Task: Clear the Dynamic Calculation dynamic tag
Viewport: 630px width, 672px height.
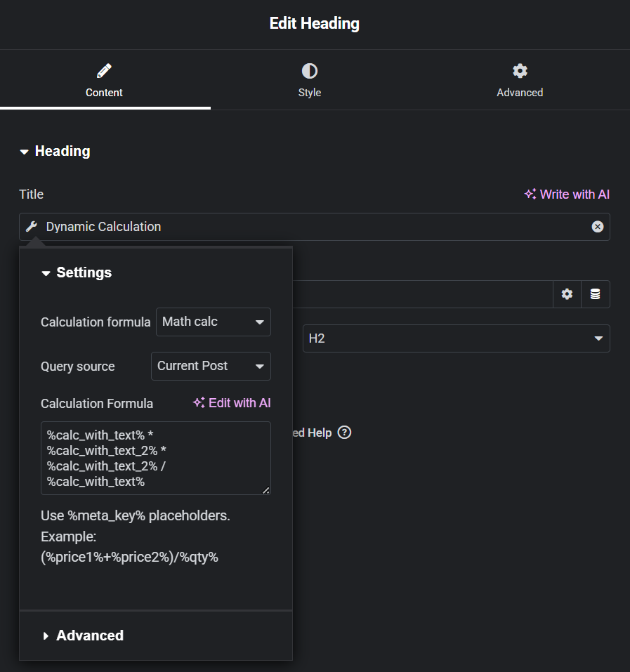Action: click(x=598, y=227)
